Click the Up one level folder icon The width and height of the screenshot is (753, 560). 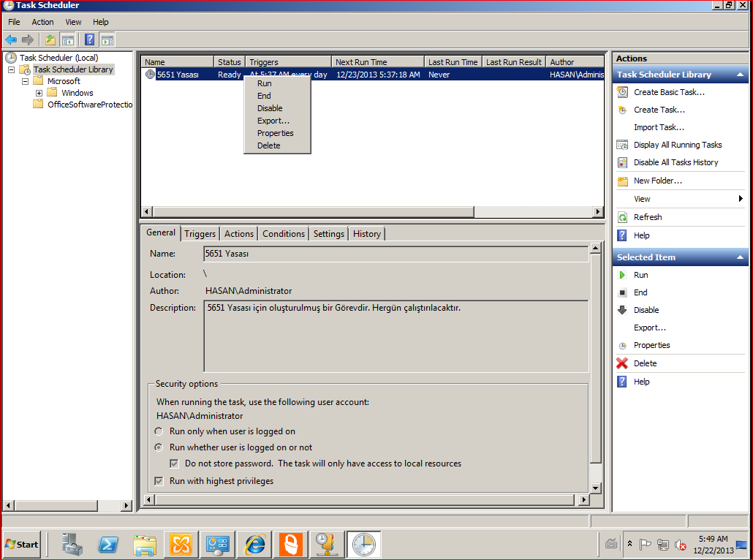(50, 40)
